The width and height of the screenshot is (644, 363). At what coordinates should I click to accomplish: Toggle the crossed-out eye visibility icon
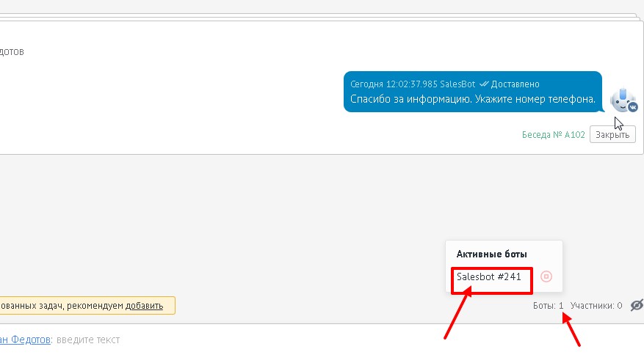tap(637, 305)
